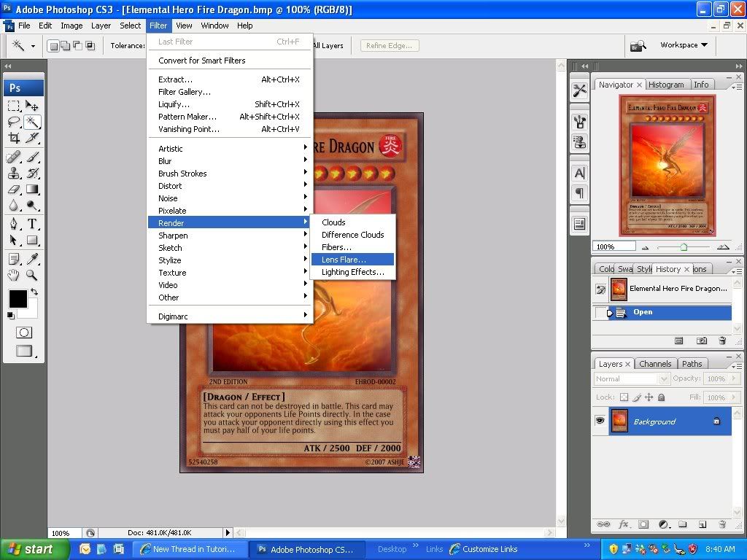747x560 pixels.
Task: Open the Workspace dropdown
Action: coord(684,45)
